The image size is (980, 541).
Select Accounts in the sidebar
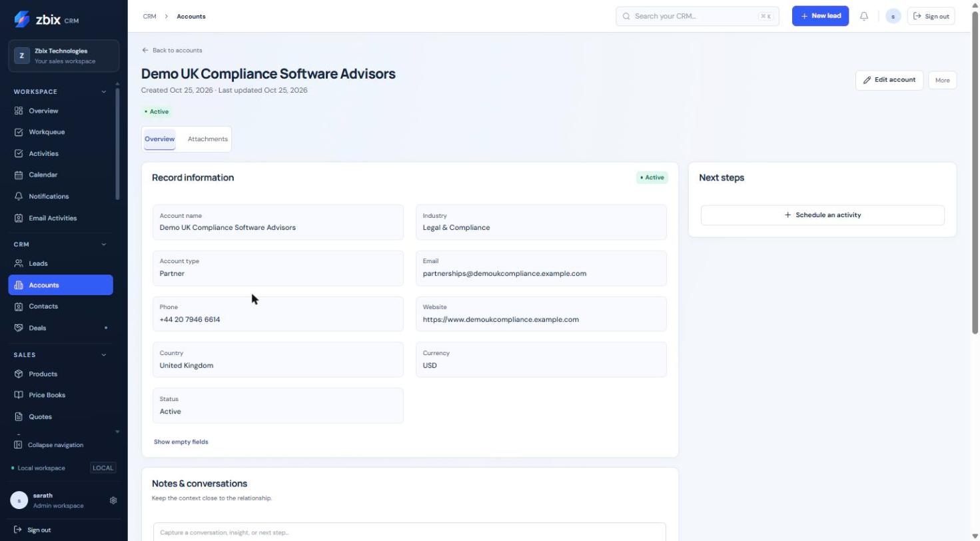61,285
